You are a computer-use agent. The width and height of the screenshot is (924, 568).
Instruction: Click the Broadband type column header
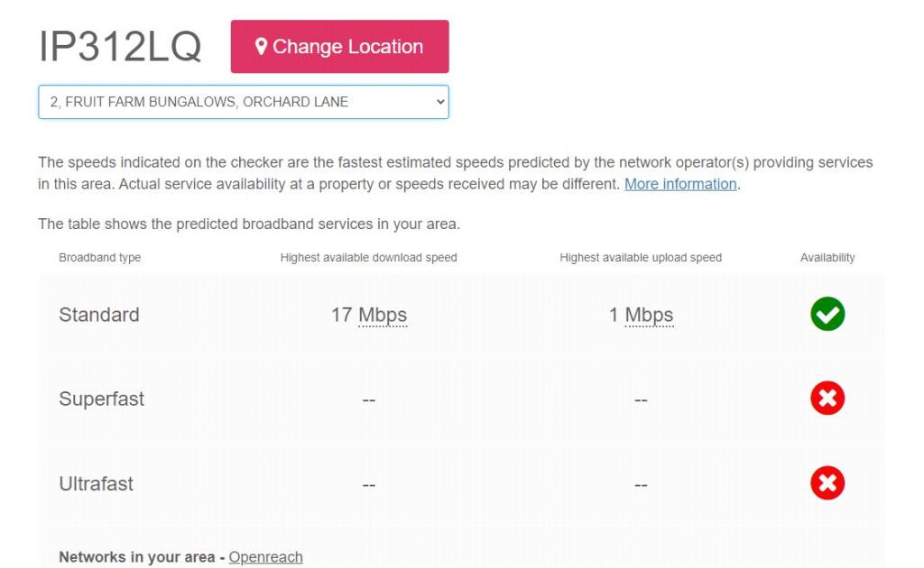[100, 258]
